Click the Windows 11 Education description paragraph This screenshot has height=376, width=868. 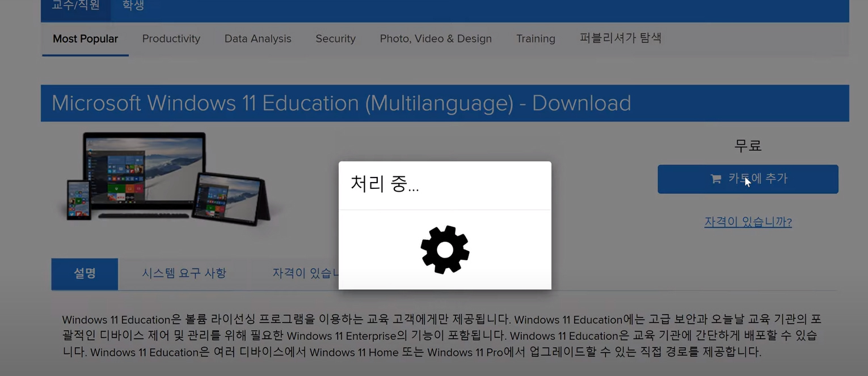tap(441, 335)
